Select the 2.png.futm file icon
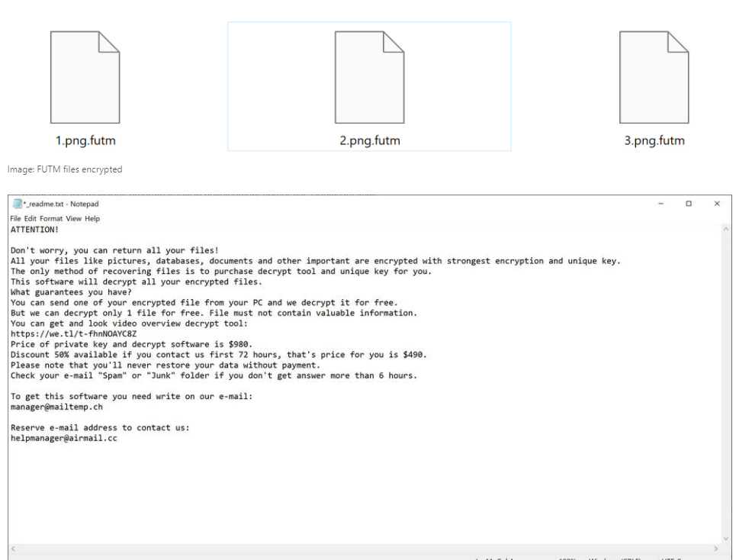Viewport: 736px width, 560px height. pyautogui.click(x=369, y=78)
